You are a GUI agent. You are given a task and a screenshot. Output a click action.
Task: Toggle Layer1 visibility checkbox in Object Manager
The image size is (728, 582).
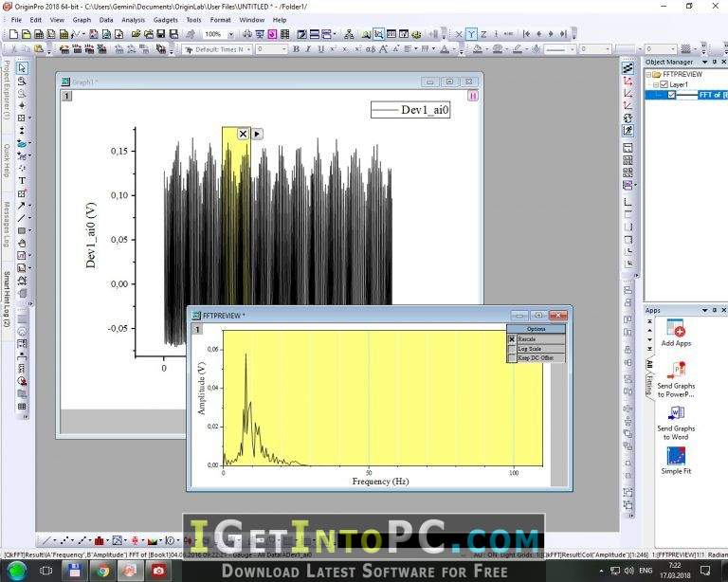point(664,84)
